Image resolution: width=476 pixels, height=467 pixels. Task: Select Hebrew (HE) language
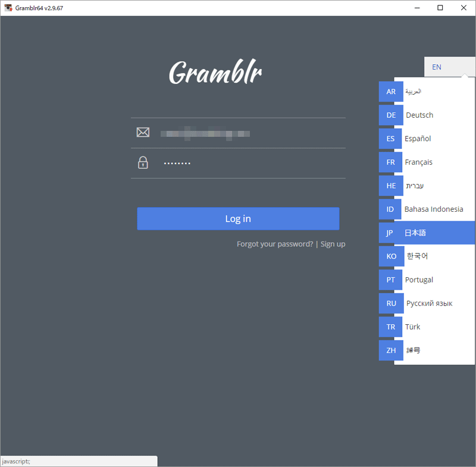(427, 186)
